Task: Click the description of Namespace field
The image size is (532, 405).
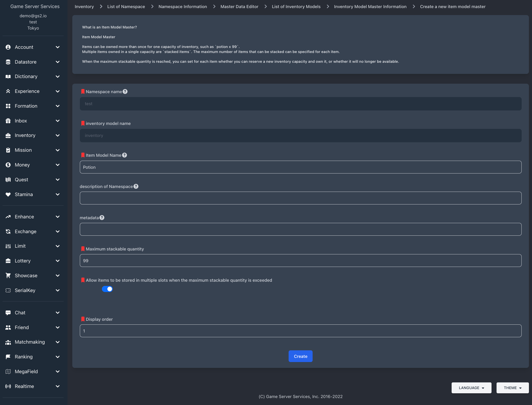Action: click(x=301, y=198)
